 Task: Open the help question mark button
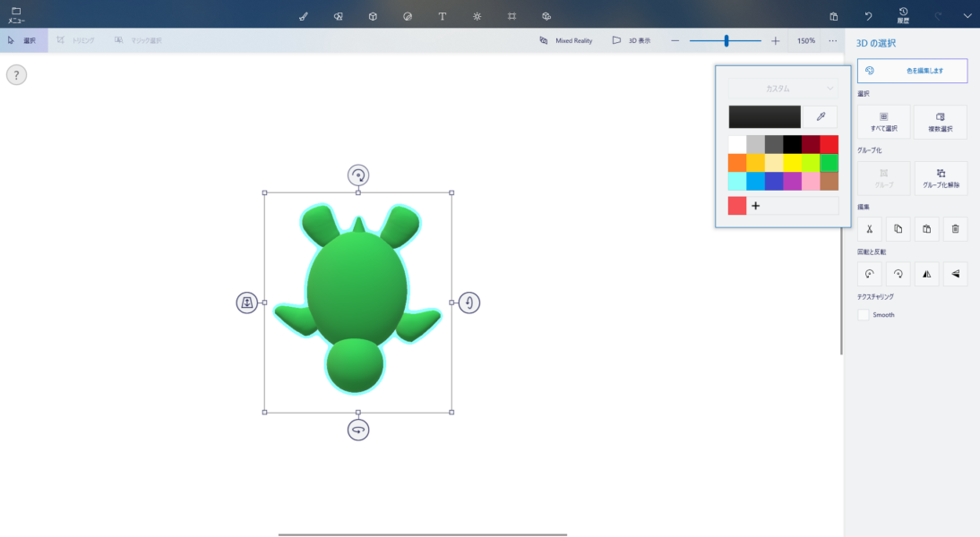coord(16,75)
